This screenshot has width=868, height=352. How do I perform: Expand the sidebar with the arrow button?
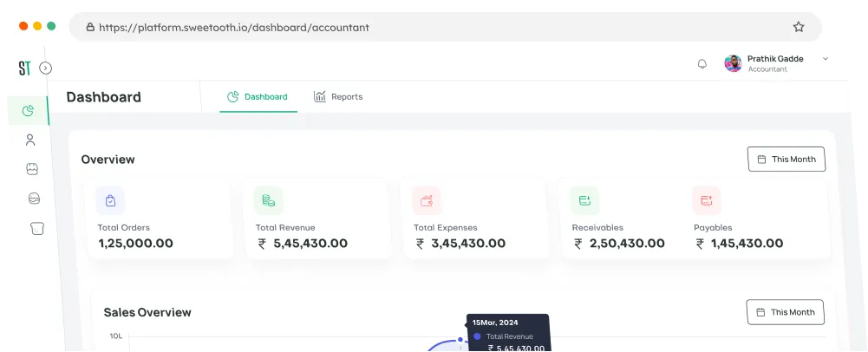click(x=46, y=68)
